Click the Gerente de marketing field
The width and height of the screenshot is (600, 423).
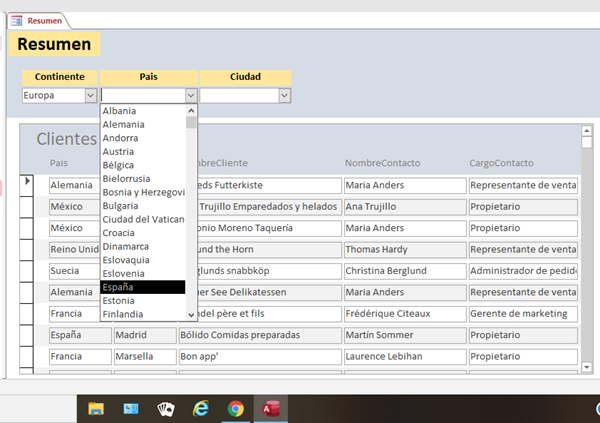pos(521,312)
